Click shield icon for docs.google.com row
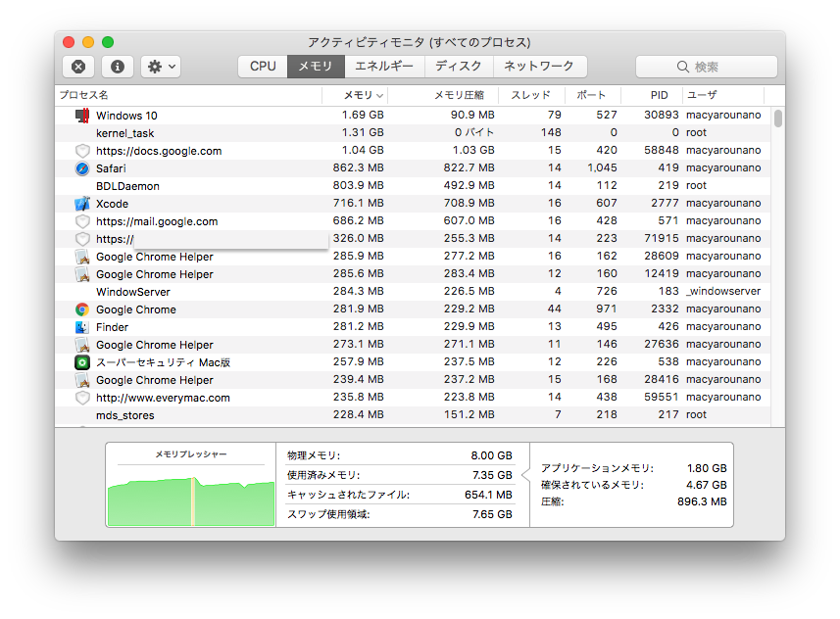This screenshot has height=619, width=840. (x=82, y=151)
